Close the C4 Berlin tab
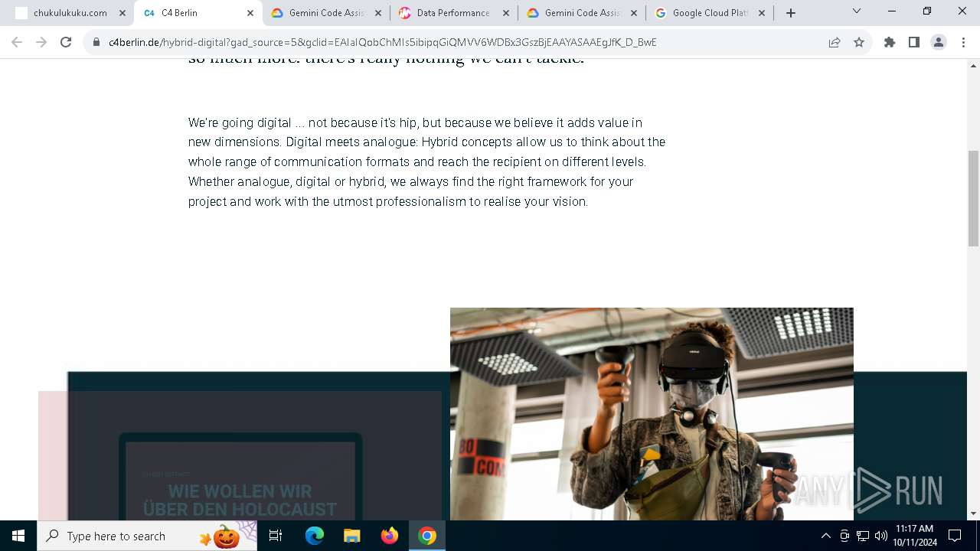Image resolution: width=980 pixels, height=551 pixels. pos(250,13)
